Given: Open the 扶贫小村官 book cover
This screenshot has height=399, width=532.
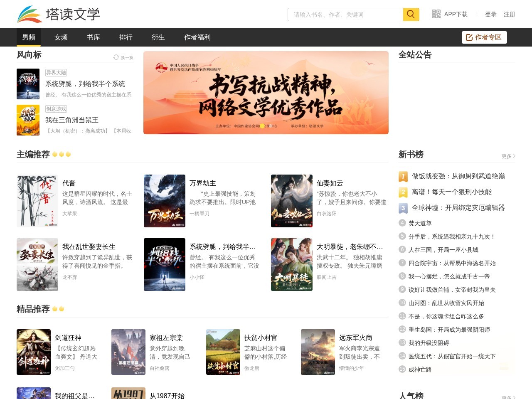Looking at the screenshot, I should coord(223,352).
